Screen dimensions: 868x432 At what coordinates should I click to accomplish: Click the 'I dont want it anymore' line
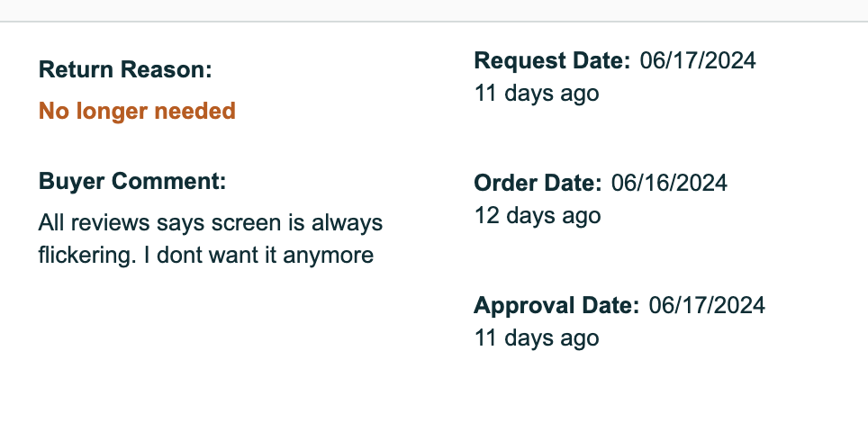click(258, 256)
